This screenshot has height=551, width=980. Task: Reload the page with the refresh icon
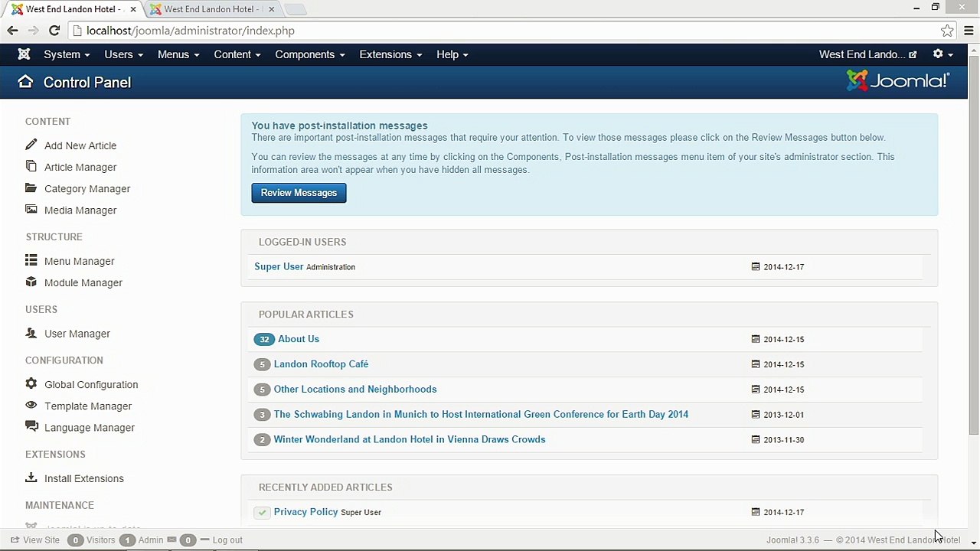pyautogui.click(x=54, y=31)
